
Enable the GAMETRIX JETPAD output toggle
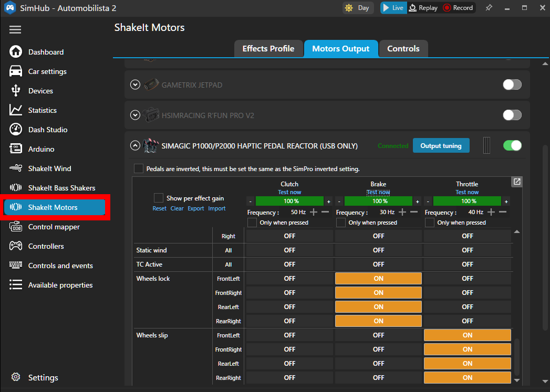coord(512,84)
